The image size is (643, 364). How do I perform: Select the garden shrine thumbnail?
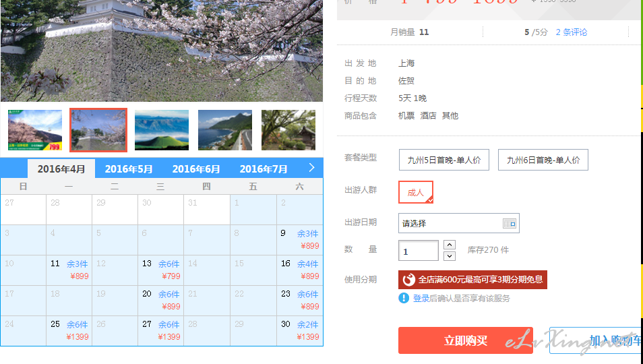pos(288,130)
